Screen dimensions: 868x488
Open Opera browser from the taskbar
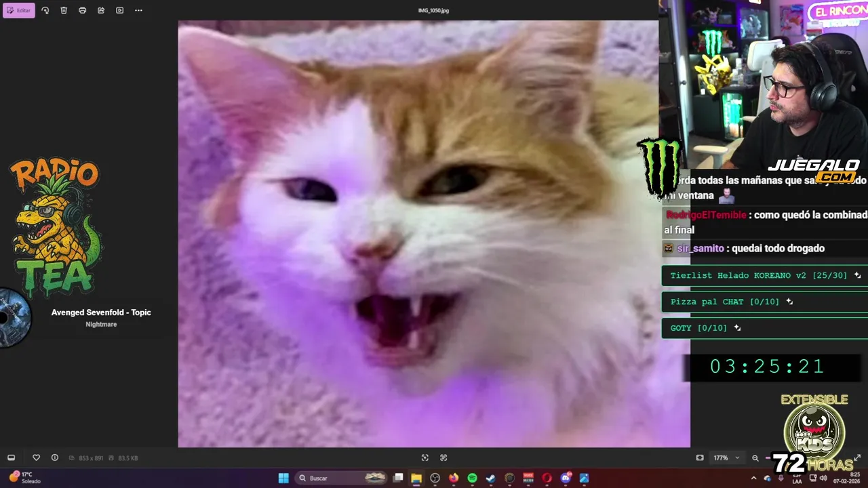click(x=547, y=478)
